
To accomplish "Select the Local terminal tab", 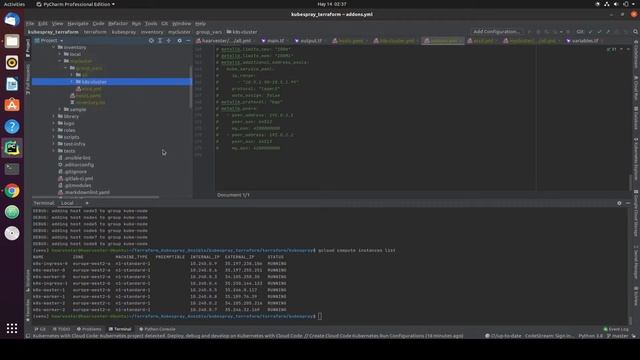I will [67, 203].
